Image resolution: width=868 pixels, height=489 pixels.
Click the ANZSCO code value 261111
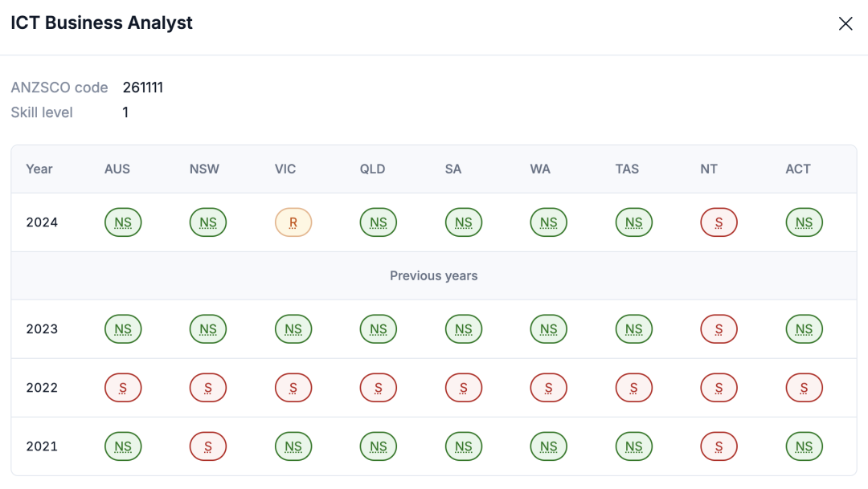tap(143, 88)
